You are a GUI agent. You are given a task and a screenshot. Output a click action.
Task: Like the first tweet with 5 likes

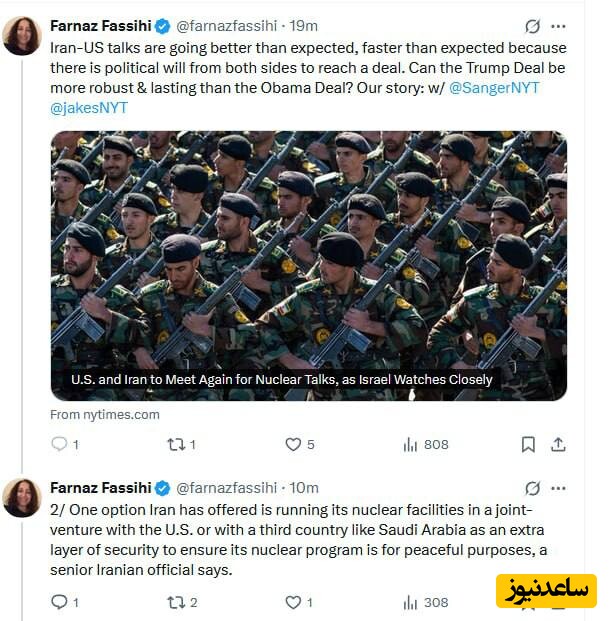293,444
